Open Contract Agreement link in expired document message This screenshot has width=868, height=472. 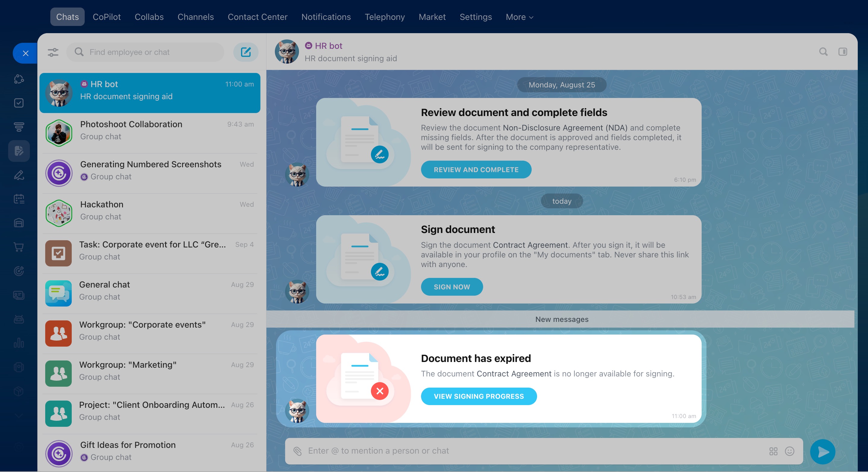pyautogui.click(x=514, y=374)
